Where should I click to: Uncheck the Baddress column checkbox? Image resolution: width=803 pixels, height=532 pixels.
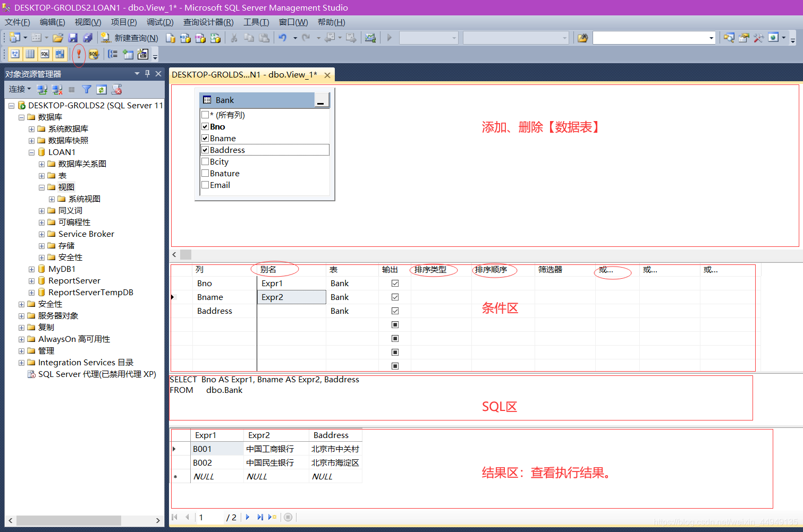click(x=205, y=150)
